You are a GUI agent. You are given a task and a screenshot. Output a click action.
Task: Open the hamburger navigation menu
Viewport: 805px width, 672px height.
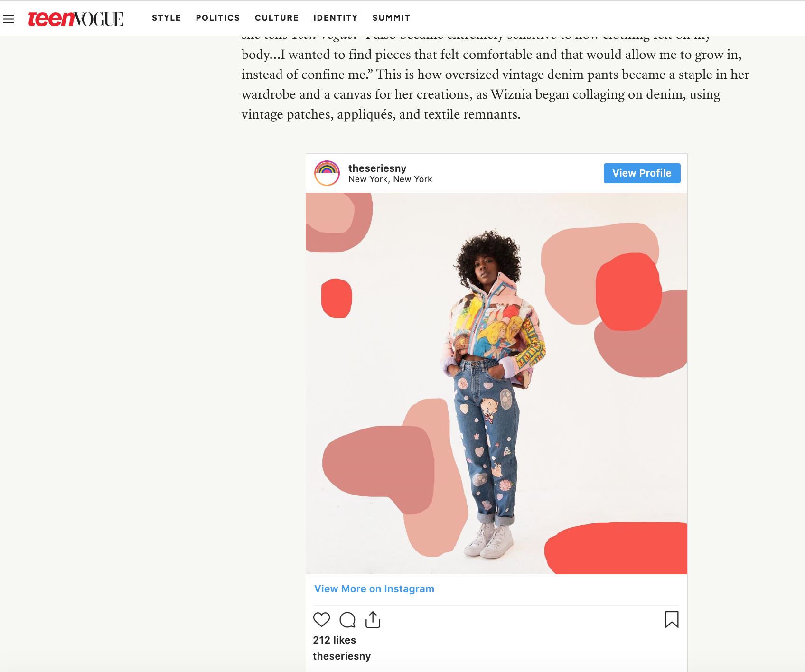pos(9,19)
